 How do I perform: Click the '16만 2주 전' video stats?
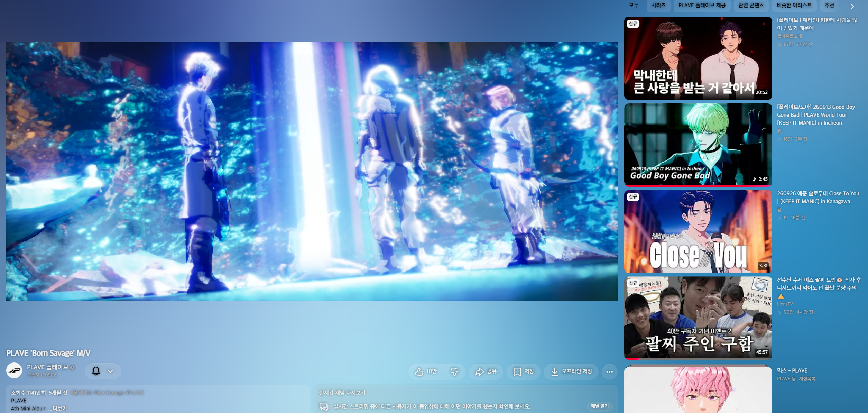pyautogui.click(x=792, y=139)
